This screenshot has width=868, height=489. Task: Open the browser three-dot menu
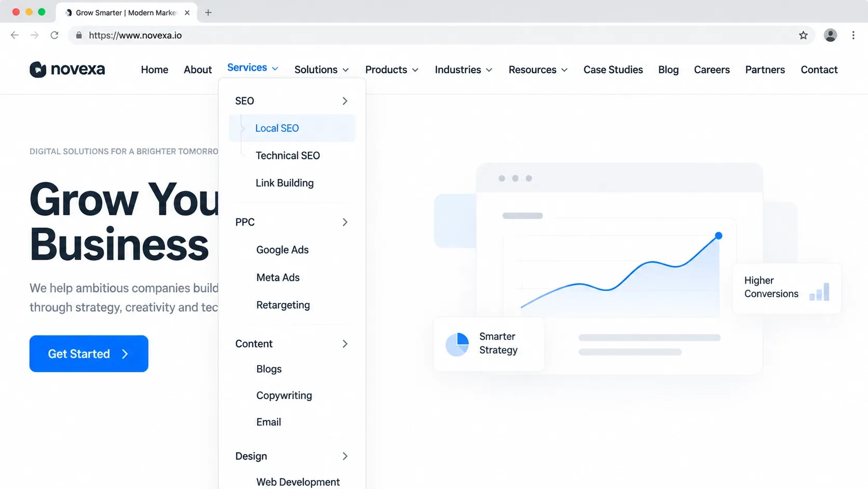point(853,35)
